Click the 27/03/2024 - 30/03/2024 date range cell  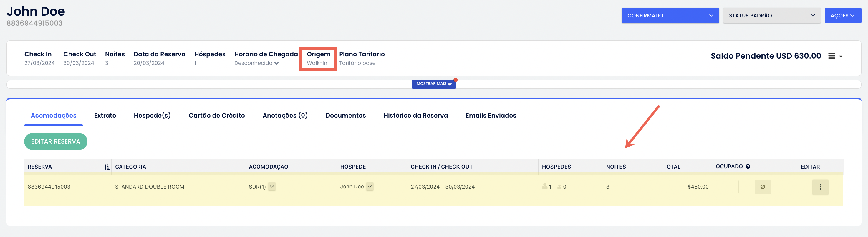(x=443, y=187)
